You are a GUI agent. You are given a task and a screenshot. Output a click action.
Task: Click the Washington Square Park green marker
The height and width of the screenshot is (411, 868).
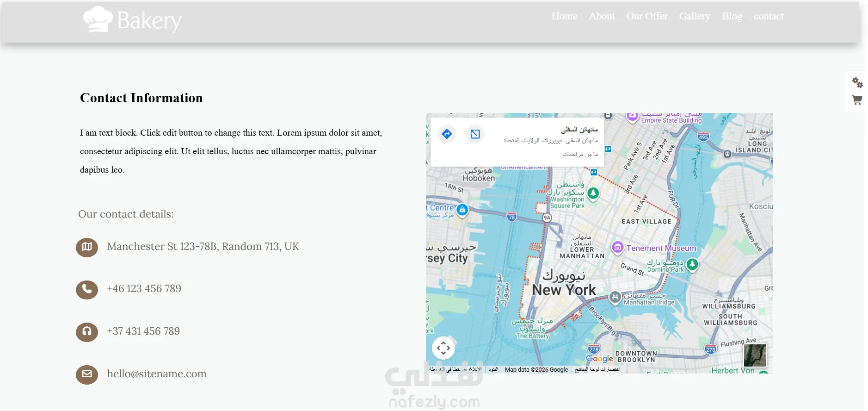pyautogui.click(x=593, y=193)
